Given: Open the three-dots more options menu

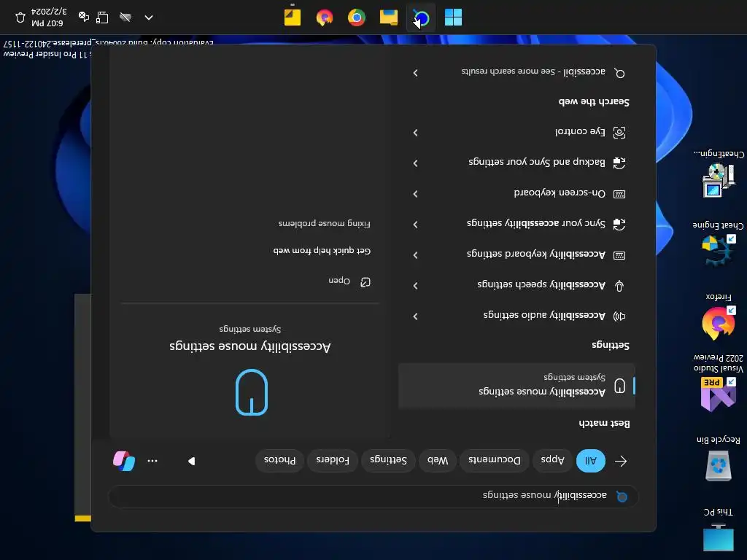Looking at the screenshot, I should point(152,461).
